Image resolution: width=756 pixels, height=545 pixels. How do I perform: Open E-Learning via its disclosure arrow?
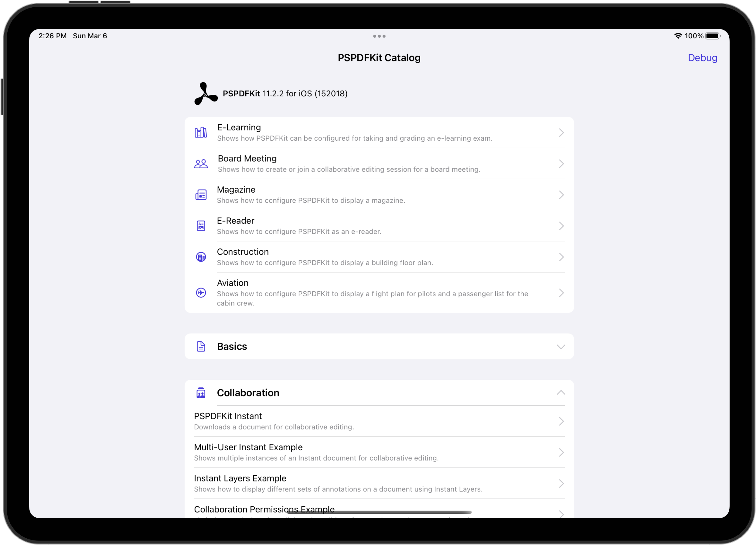coord(561,133)
